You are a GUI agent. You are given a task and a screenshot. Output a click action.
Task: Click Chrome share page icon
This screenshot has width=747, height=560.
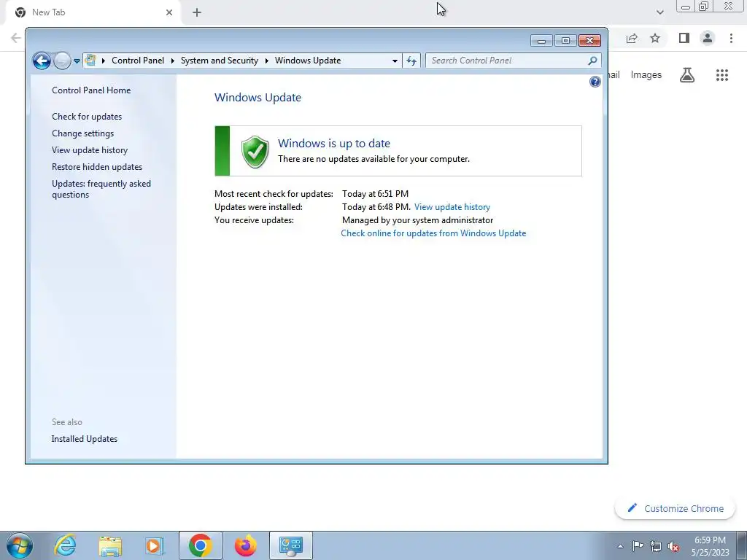(632, 38)
